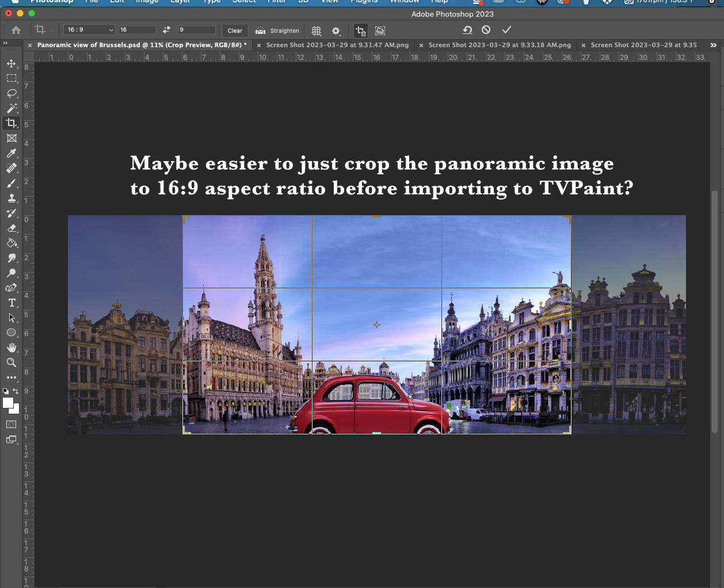The height and width of the screenshot is (588, 724).
Task: Select the Eyedropper tool
Action: 12,153
